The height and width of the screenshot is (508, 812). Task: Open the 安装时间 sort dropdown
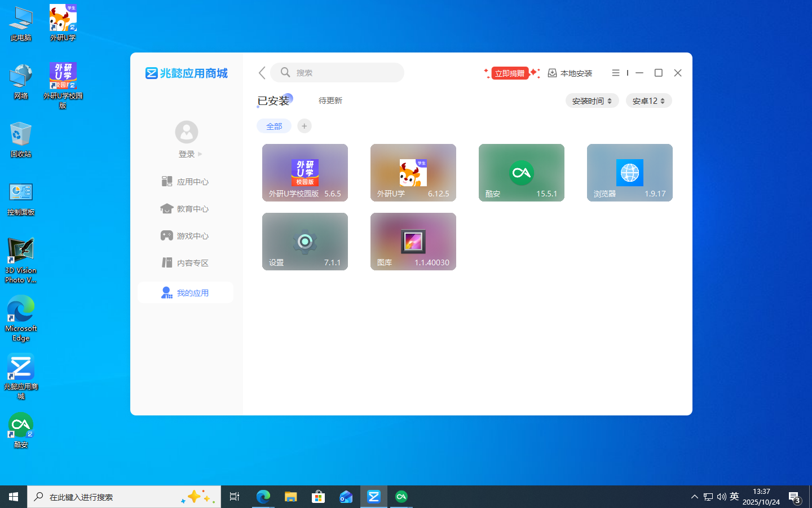tap(592, 100)
